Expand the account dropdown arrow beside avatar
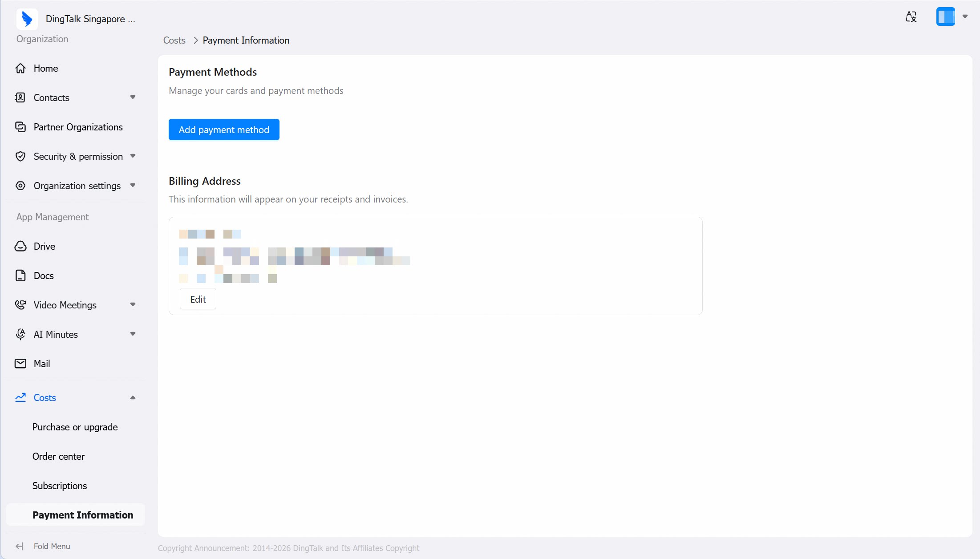 [965, 17]
